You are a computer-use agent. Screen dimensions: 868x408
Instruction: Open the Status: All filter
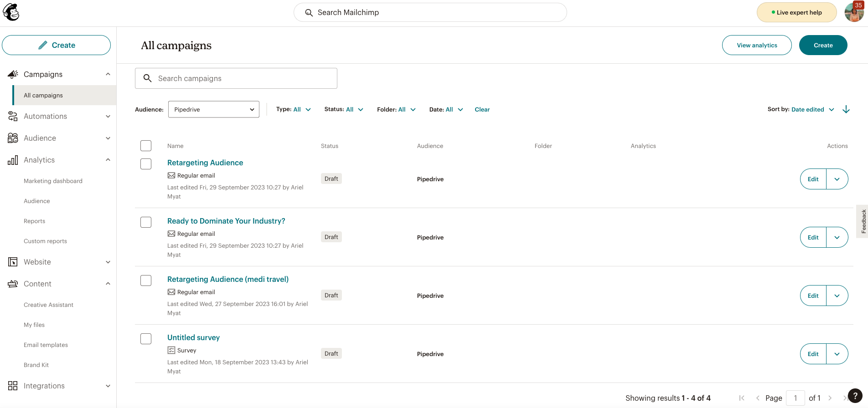344,109
